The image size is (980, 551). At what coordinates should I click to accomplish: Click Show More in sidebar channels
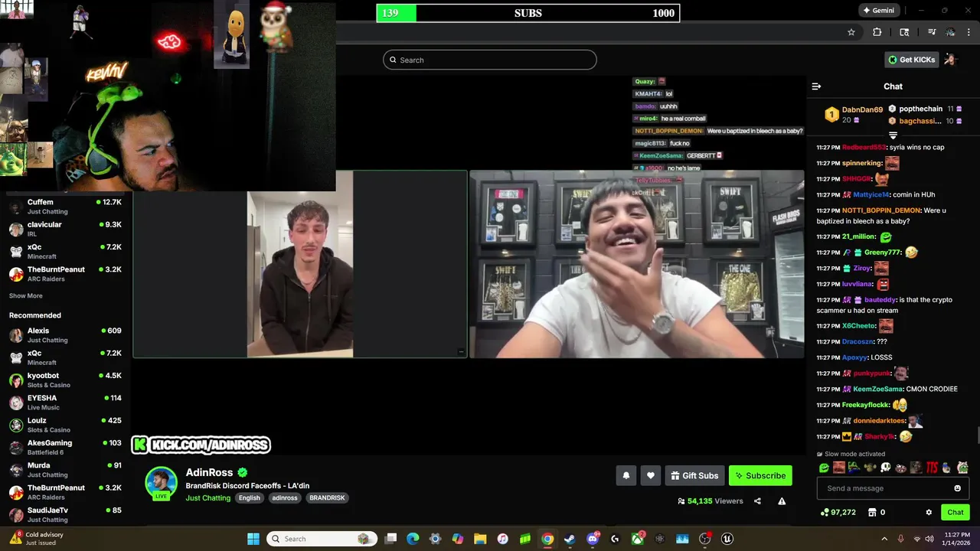(26, 295)
